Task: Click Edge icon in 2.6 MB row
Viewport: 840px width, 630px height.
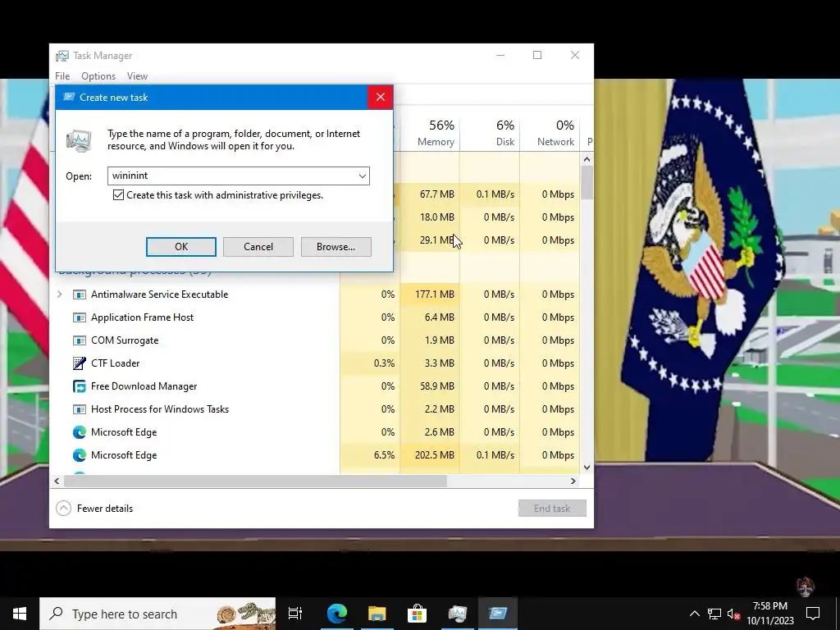Action: 80,432
